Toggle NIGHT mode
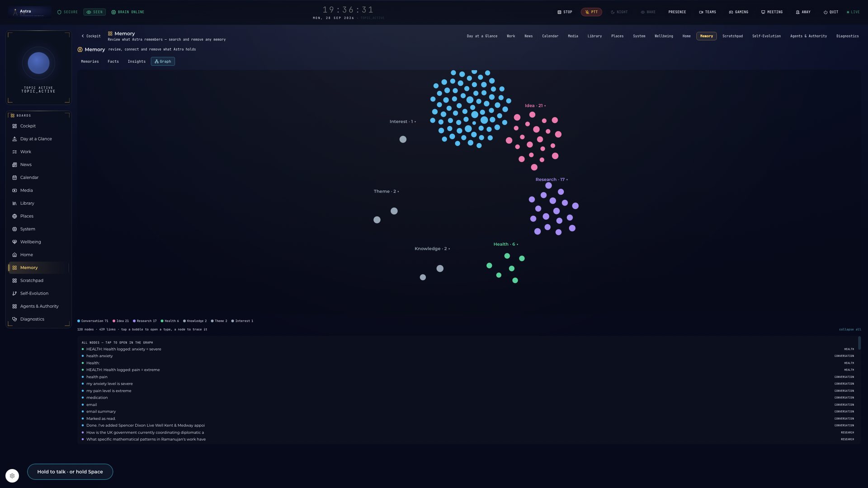 coord(619,12)
